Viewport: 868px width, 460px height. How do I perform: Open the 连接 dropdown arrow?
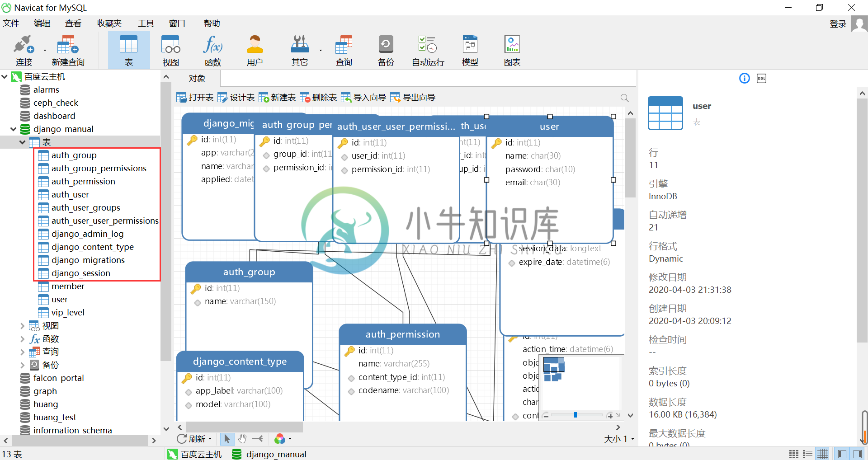click(45, 51)
